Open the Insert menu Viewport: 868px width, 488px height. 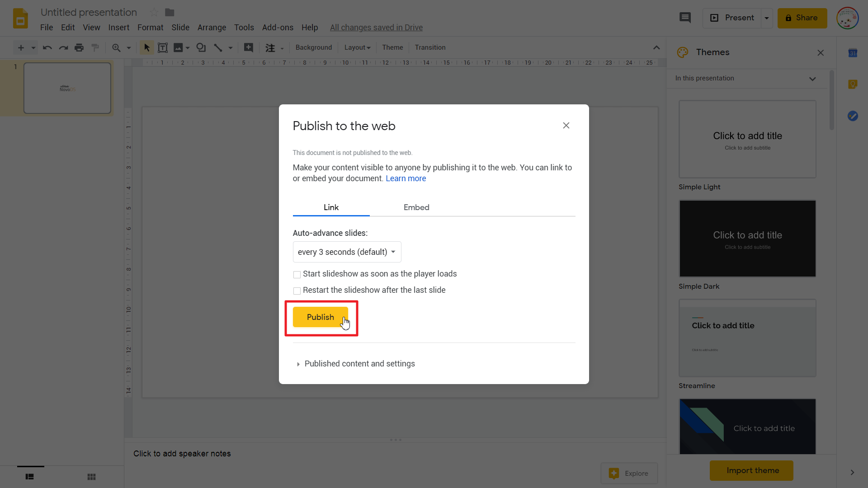click(x=119, y=28)
